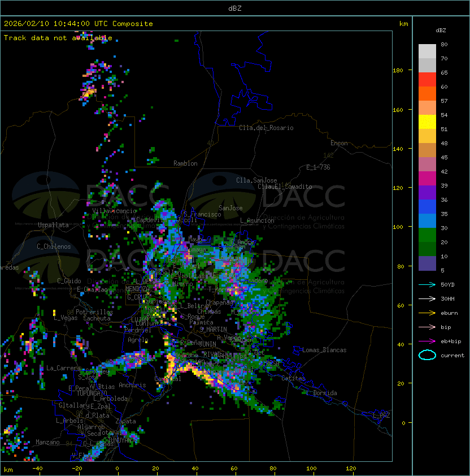
Task: Click the 'Clla.SanJose' map label
Action: (256, 180)
